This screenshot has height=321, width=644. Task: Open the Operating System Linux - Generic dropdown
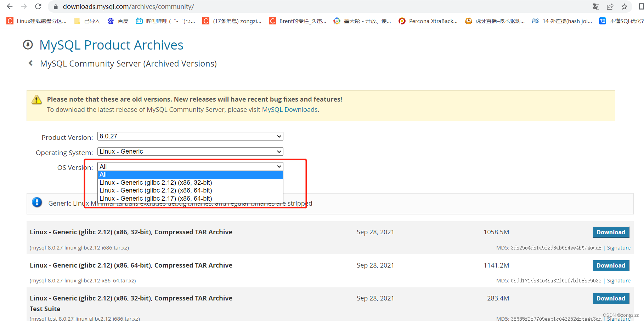coord(190,151)
